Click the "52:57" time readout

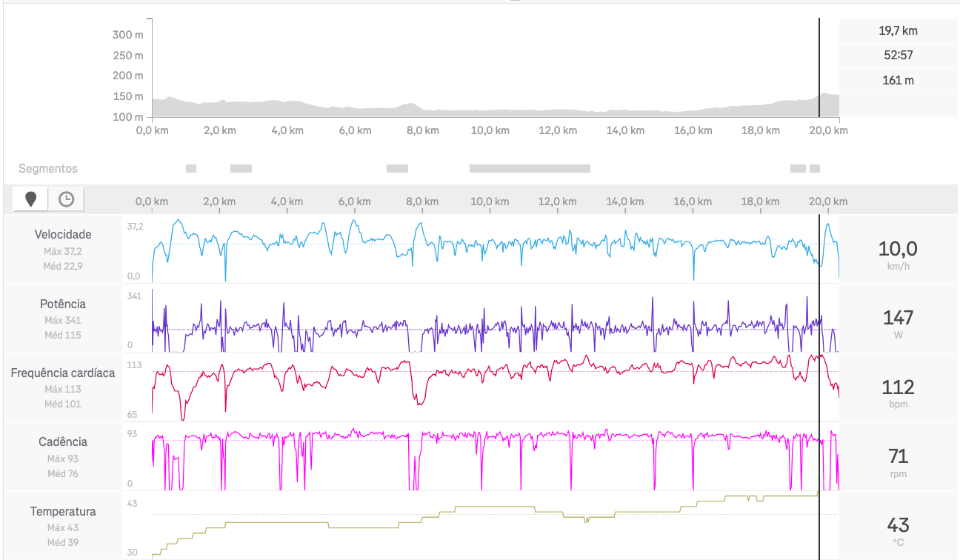(899, 56)
